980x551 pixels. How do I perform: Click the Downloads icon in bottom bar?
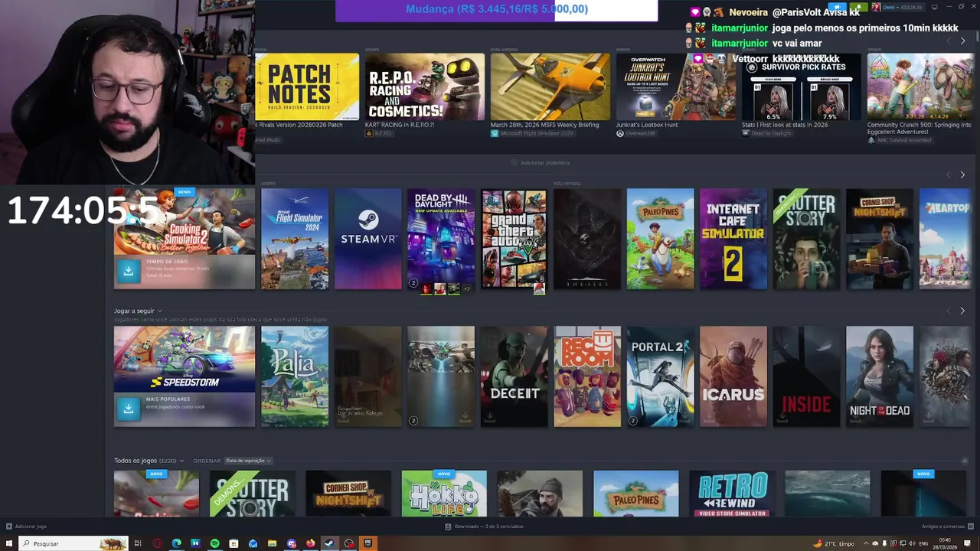click(x=448, y=527)
